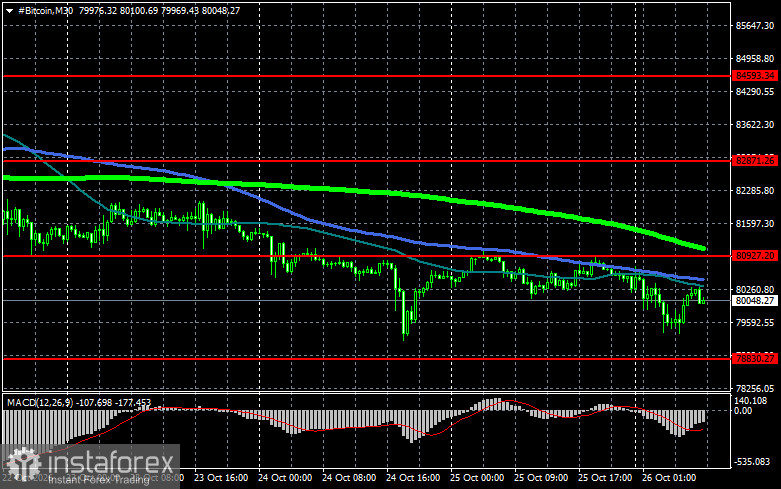Viewport: 781px width, 489px height.
Task: Click the 82285.80 price scale value
Action: click(755, 191)
